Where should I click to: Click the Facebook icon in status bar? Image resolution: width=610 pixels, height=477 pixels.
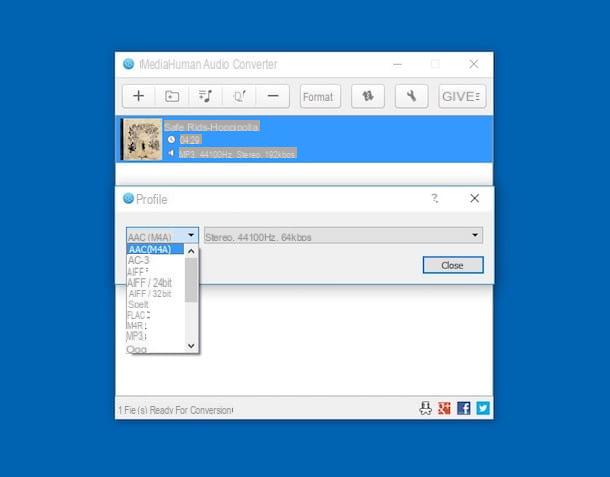click(x=464, y=408)
